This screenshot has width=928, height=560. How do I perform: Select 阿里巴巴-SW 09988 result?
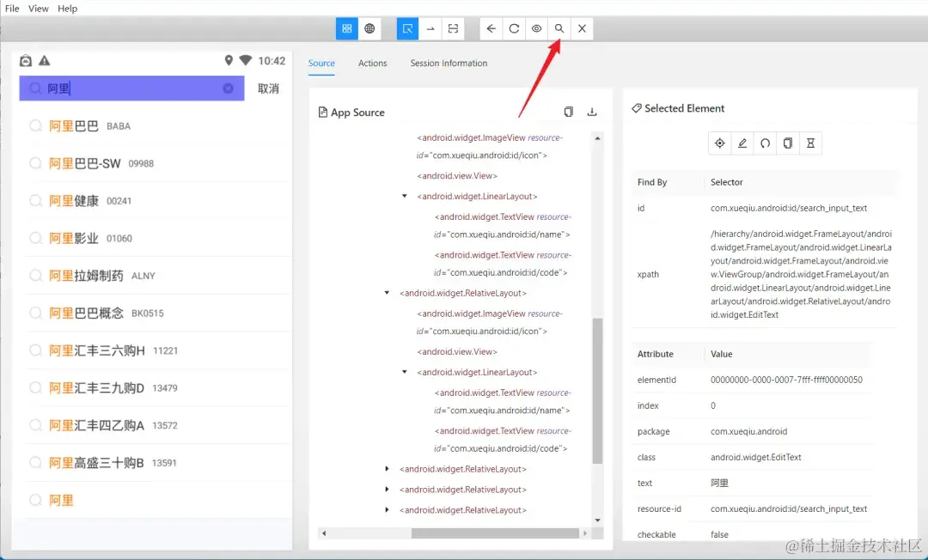click(158, 163)
